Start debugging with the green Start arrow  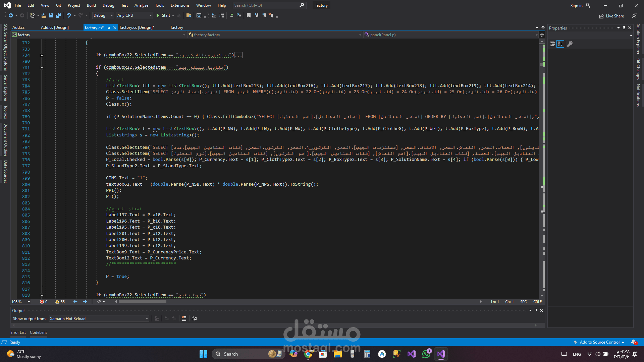(158, 15)
